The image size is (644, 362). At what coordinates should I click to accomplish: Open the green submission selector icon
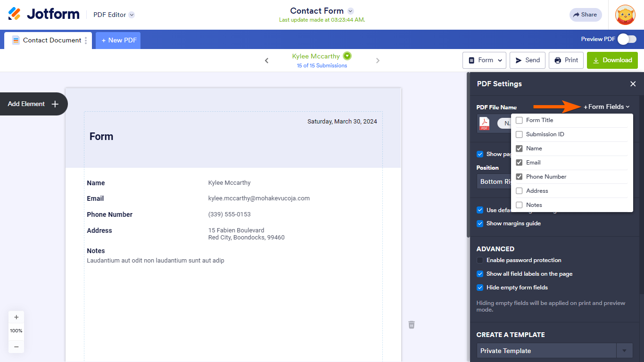pyautogui.click(x=347, y=56)
